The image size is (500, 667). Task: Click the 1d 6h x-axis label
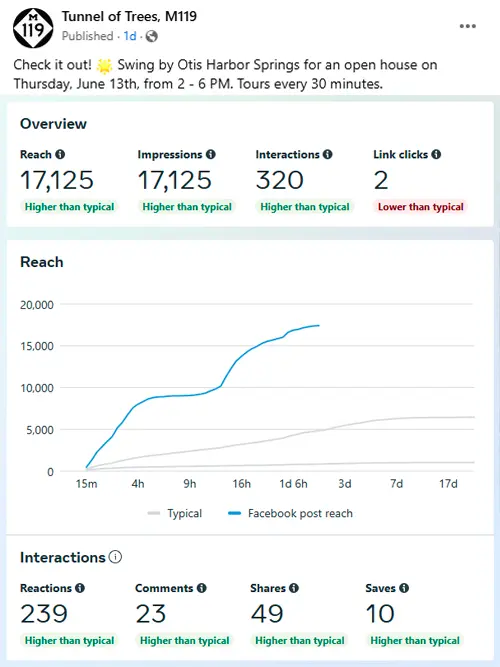click(x=293, y=484)
